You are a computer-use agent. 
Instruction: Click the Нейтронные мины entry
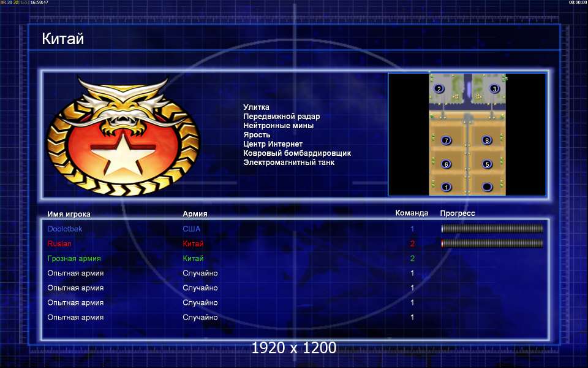point(278,125)
